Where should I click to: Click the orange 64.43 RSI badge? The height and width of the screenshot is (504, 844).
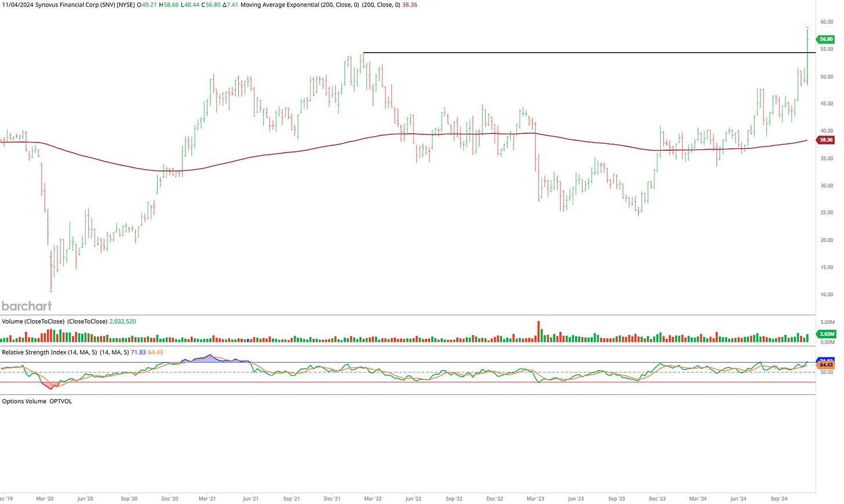point(825,365)
